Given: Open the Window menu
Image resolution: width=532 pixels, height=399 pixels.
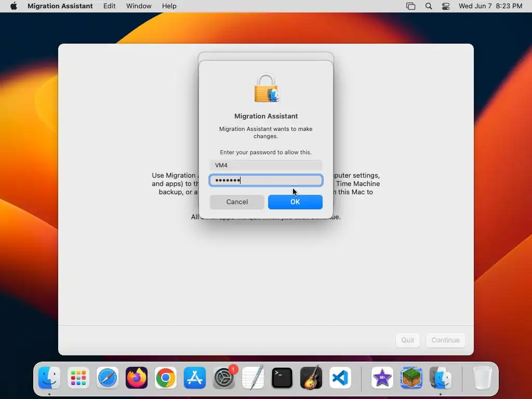Looking at the screenshot, I should [139, 6].
